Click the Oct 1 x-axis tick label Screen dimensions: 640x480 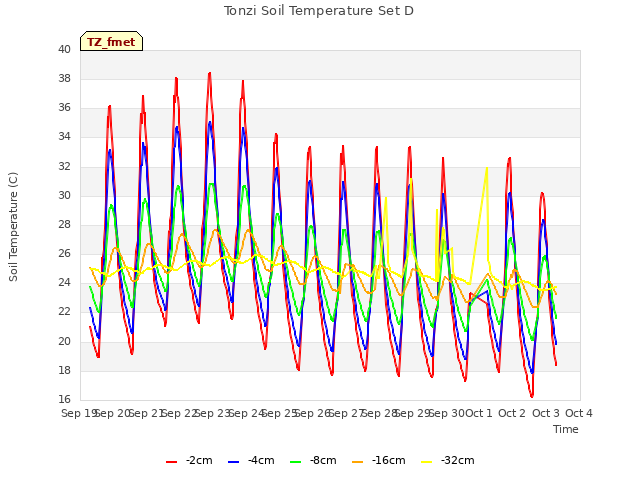click(479, 413)
